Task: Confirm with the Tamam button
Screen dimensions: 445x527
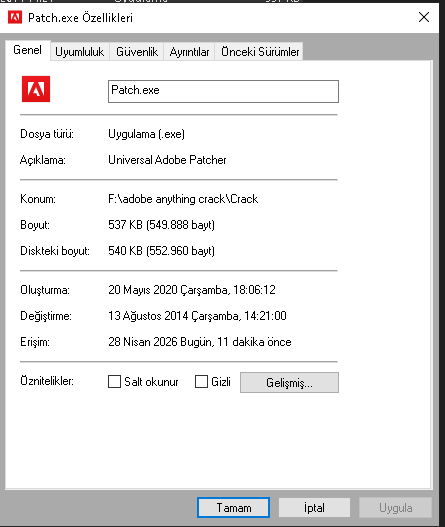Action: tap(233, 508)
